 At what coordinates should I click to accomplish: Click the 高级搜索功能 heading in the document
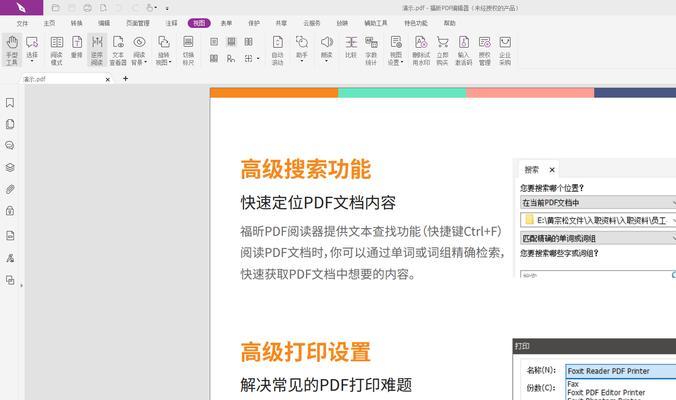[x=306, y=169]
